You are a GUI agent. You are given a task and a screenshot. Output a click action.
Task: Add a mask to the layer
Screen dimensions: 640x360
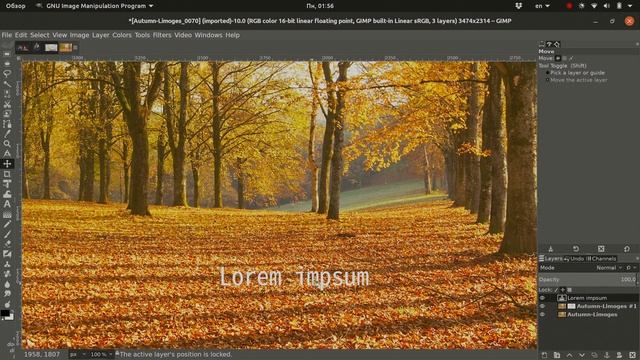[x=620, y=355]
